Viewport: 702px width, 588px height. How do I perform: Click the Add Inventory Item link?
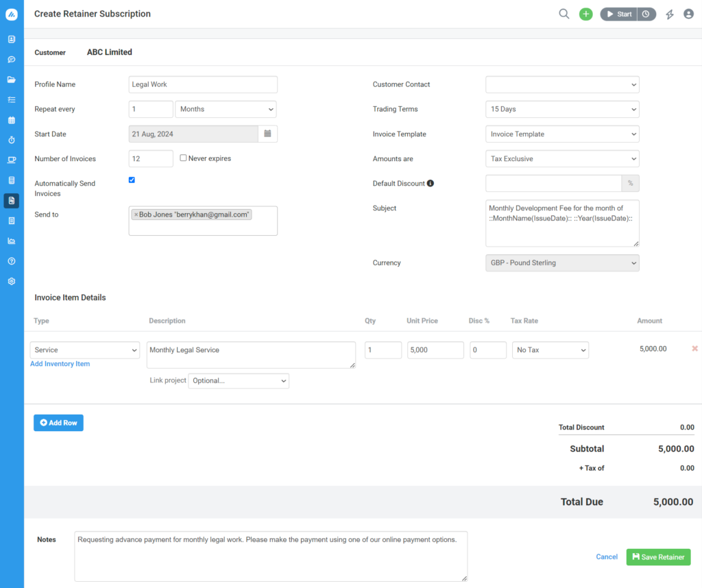pyautogui.click(x=60, y=364)
